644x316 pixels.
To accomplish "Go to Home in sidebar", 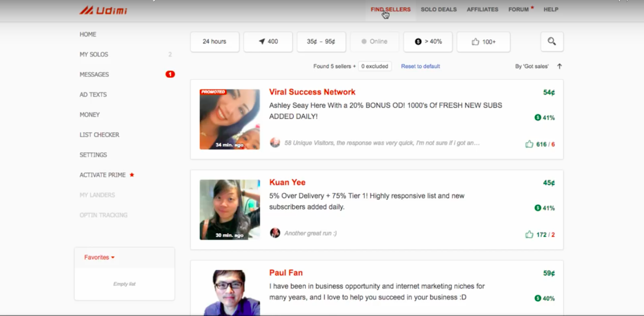I will (88, 34).
